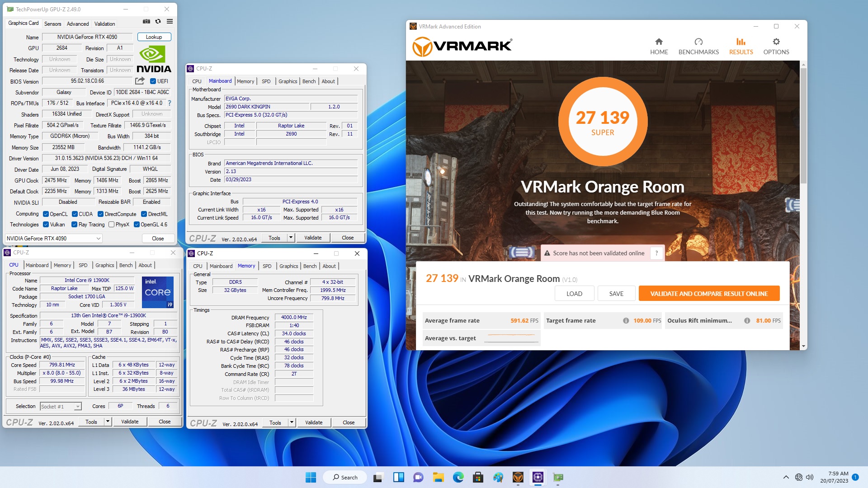Click the GPU-Z refresh icon
The height and width of the screenshot is (488, 868).
[x=158, y=21]
